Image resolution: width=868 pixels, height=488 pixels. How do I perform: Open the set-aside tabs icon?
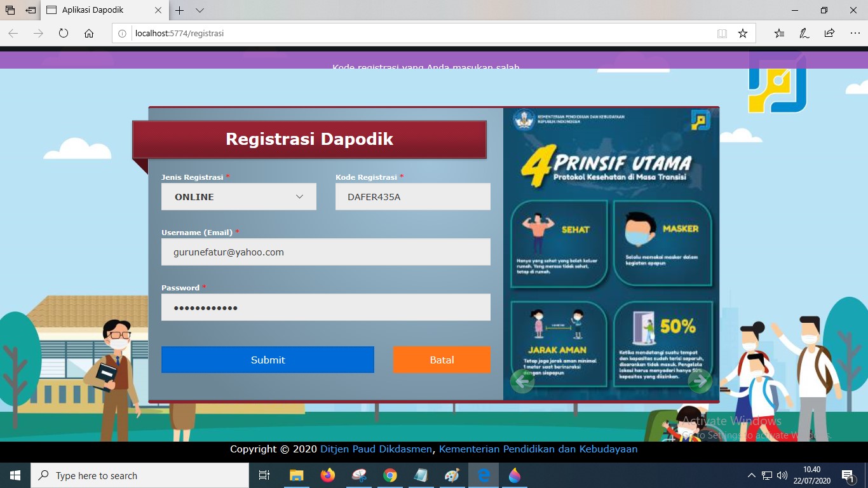10,10
